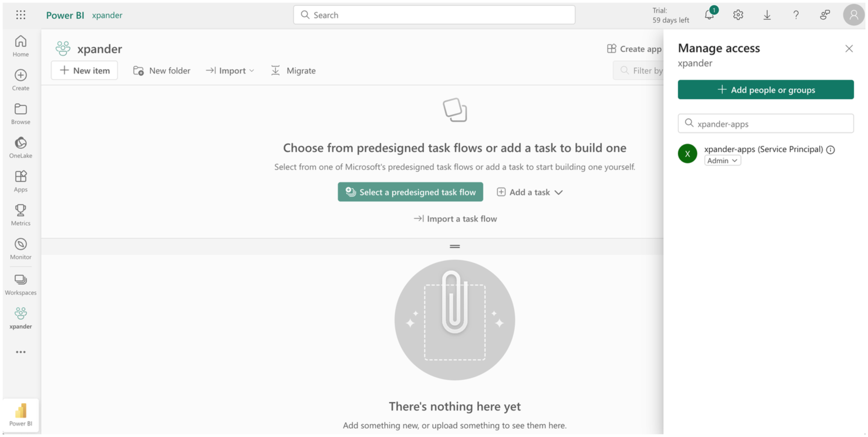Show info for xpander-apps Service Principal
This screenshot has width=868, height=437.
pos(831,150)
